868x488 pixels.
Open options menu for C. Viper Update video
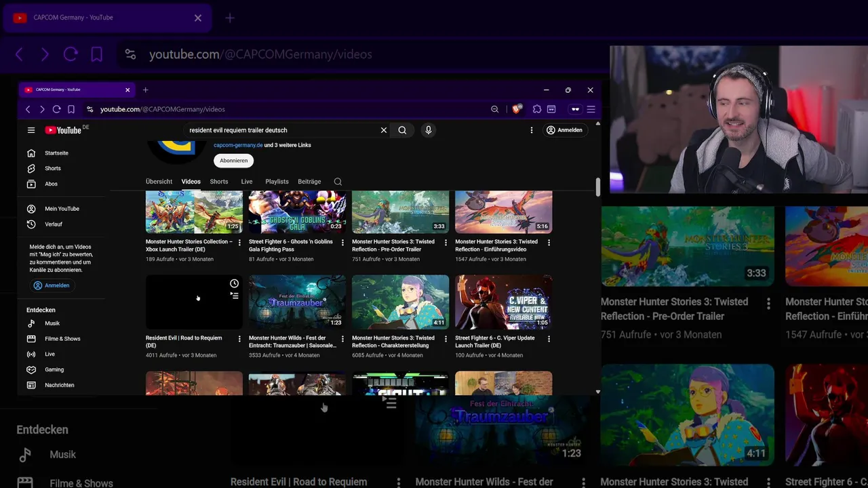click(x=549, y=339)
